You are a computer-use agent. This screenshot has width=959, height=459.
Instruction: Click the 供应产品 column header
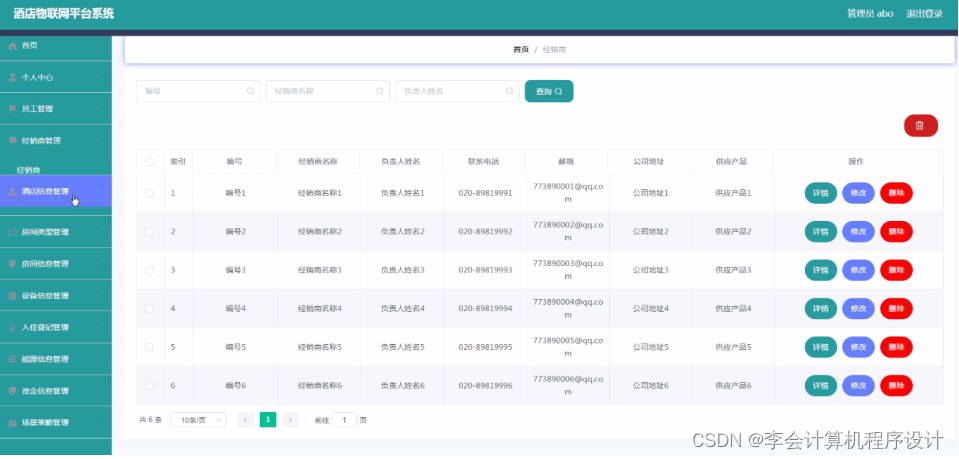[731, 162]
